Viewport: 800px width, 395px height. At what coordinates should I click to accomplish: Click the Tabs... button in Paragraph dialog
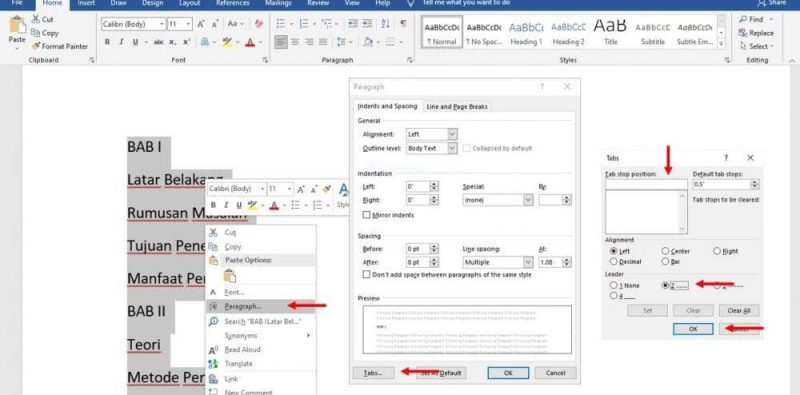pos(373,373)
